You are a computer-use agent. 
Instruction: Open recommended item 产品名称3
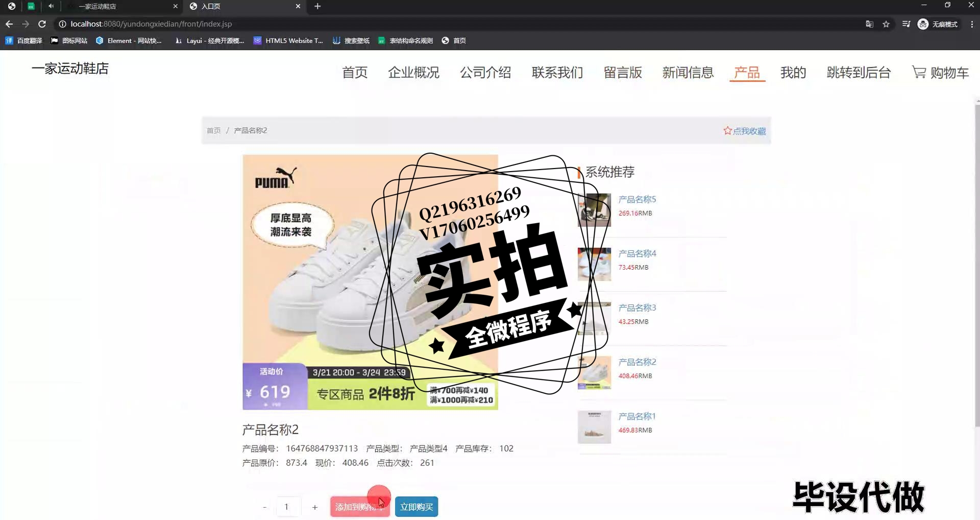pos(637,308)
